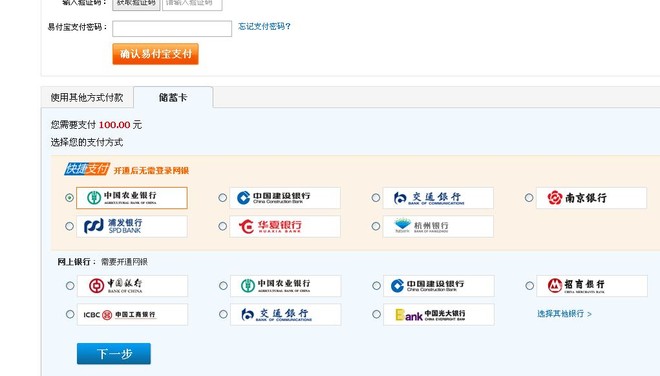Choose Agricultural Bank of China quick-pay logo

pos(132,198)
